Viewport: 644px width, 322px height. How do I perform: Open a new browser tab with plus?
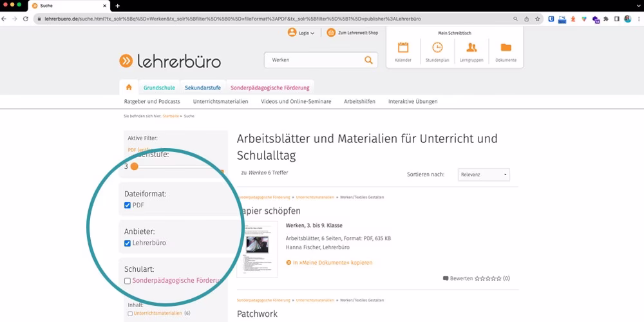click(x=117, y=6)
